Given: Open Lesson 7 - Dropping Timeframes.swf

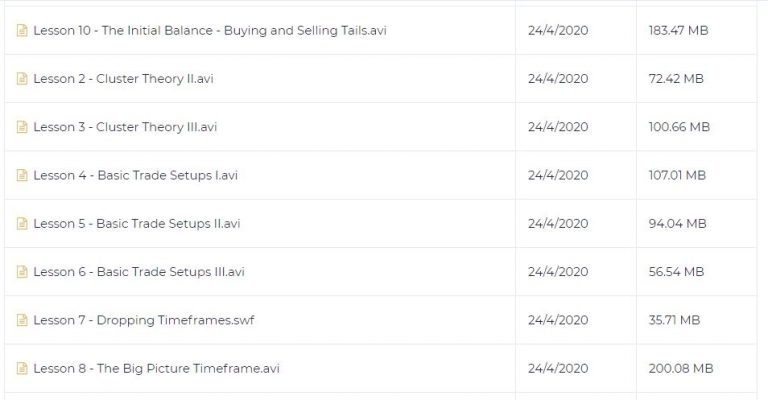Looking at the screenshot, I should click(x=144, y=320).
